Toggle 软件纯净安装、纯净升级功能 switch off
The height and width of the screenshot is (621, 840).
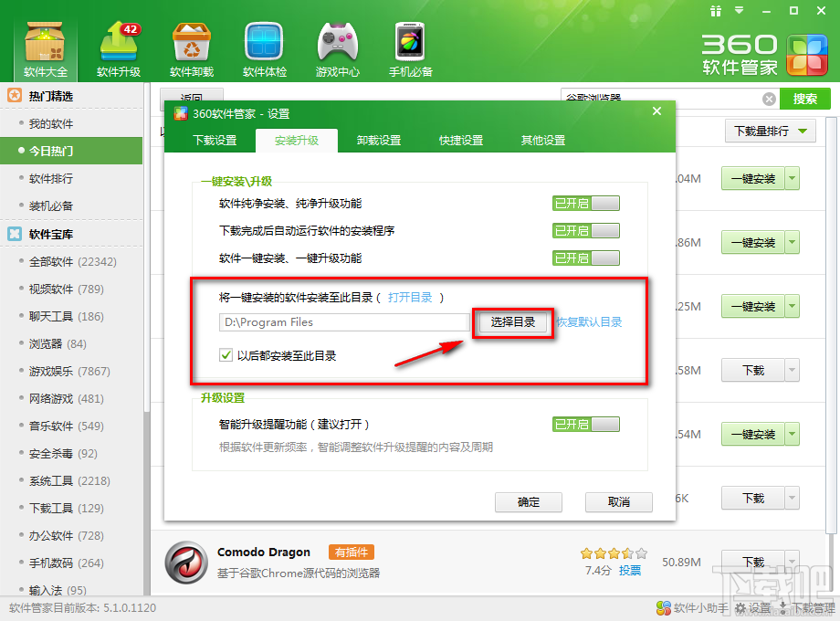[585, 203]
